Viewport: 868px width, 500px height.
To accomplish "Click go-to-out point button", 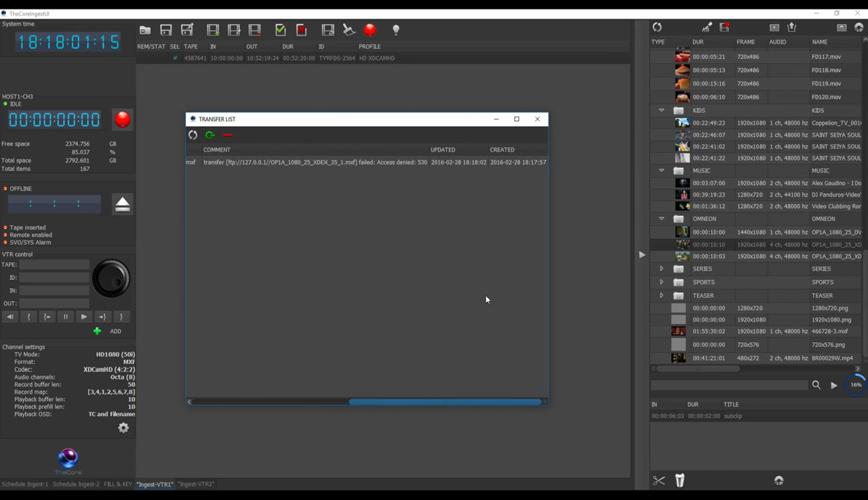I will (x=102, y=316).
